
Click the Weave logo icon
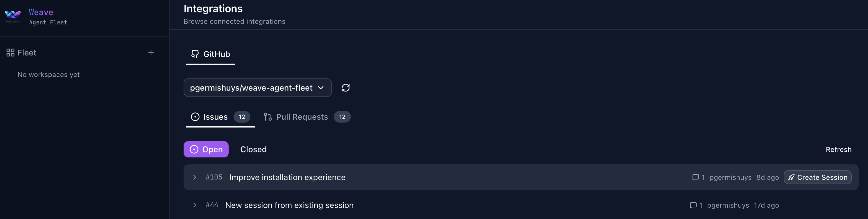13,15
